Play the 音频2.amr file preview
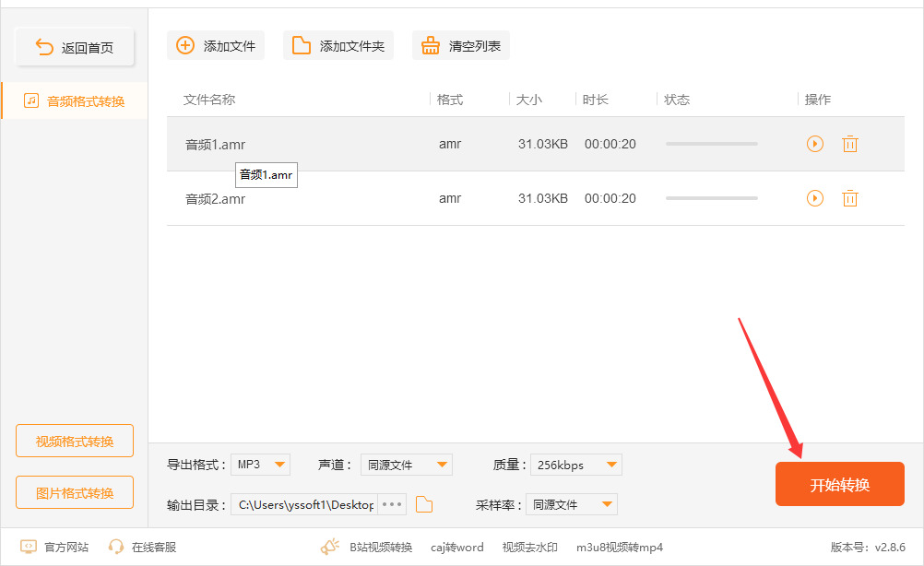The height and width of the screenshot is (566, 924). [815, 198]
